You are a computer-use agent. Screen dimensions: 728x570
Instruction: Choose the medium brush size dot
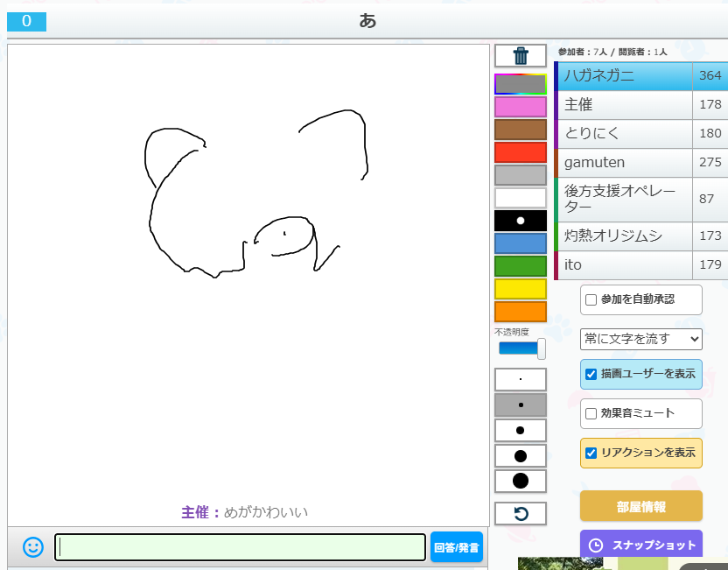(521, 431)
